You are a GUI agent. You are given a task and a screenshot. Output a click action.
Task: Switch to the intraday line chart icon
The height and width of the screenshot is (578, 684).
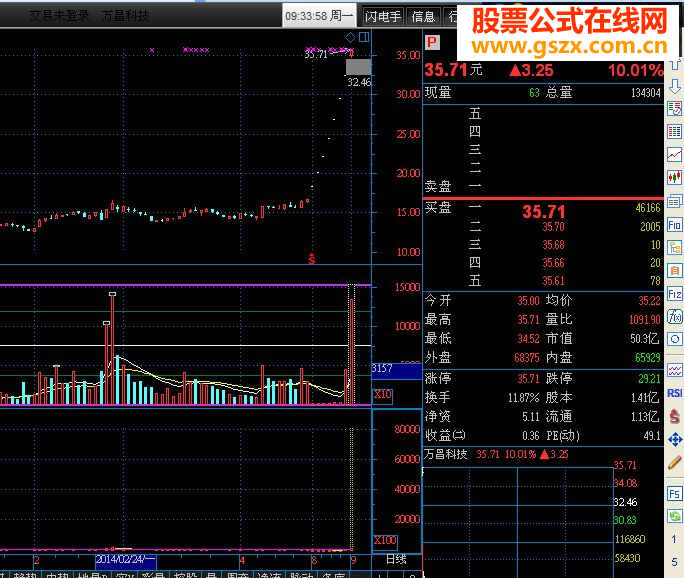675,154
